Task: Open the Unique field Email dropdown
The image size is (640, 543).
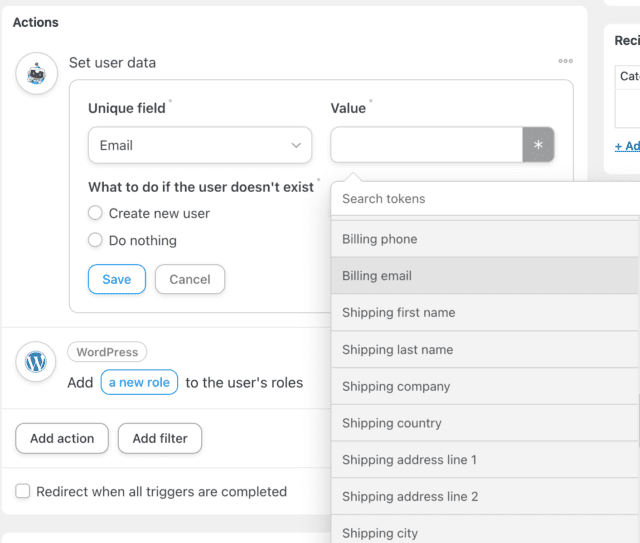Action: [199, 145]
